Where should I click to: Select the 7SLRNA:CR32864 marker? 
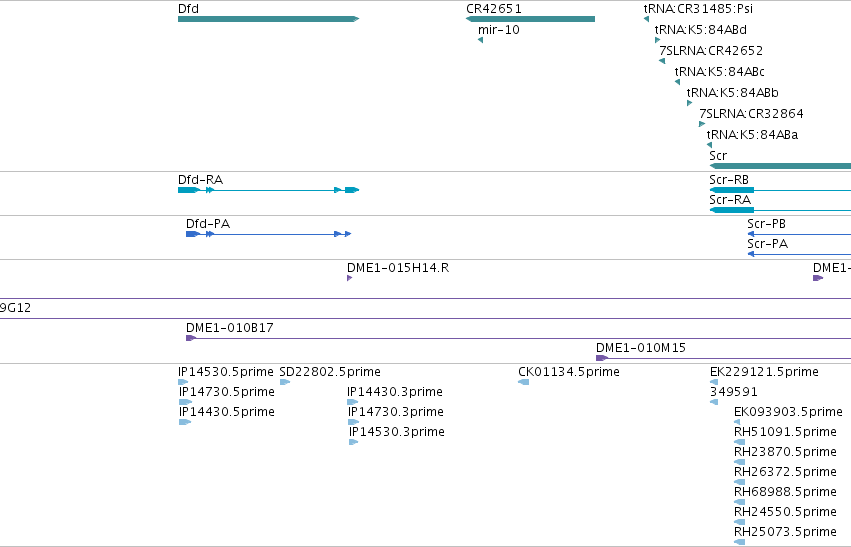(x=702, y=124)
